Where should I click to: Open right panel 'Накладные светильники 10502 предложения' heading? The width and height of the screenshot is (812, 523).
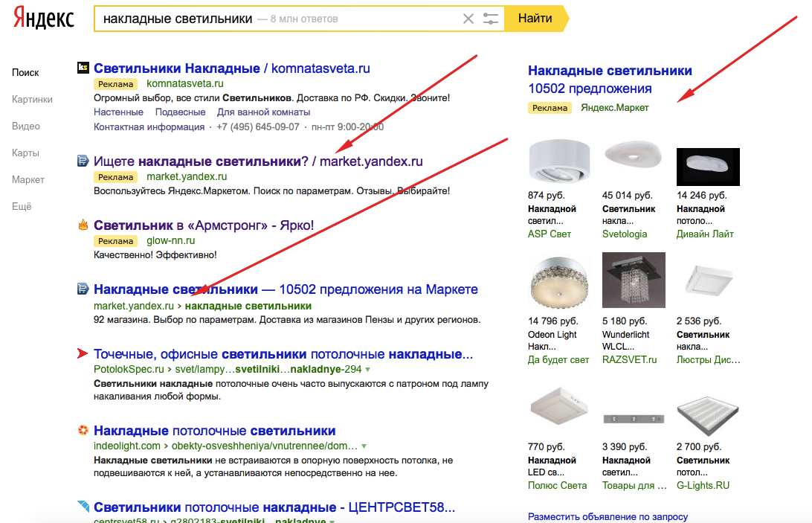pos(610,80)
